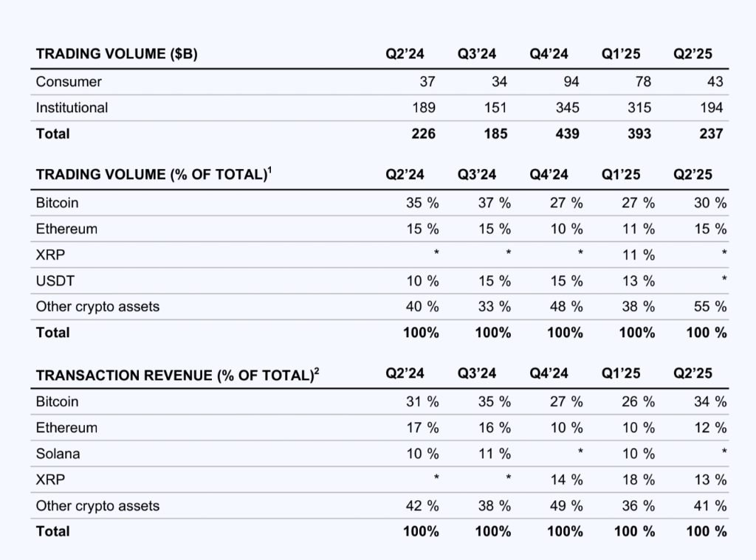756x560 pixels.
Task: Open footnote 2 superscript on transaction revenue heading
Action: click(x=317, y=370)
